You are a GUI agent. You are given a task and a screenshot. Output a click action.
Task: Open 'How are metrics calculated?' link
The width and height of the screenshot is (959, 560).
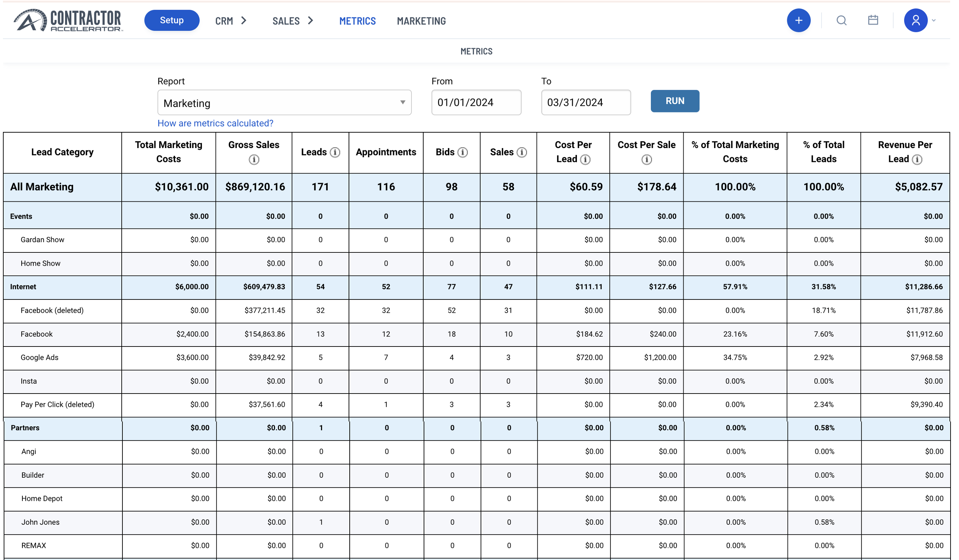tap(215, 123)
